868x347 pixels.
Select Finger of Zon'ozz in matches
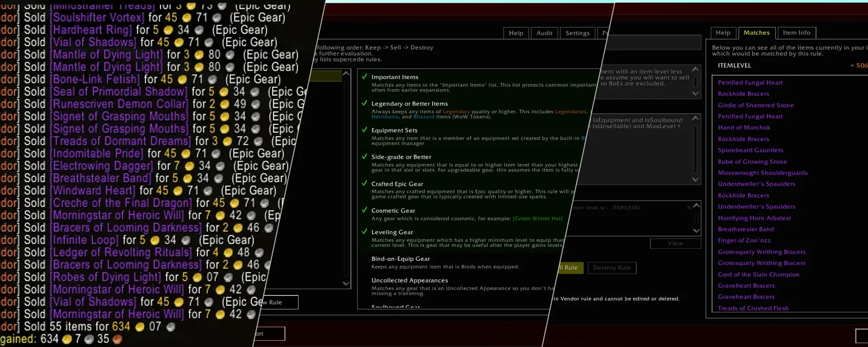tap(744, 240)
